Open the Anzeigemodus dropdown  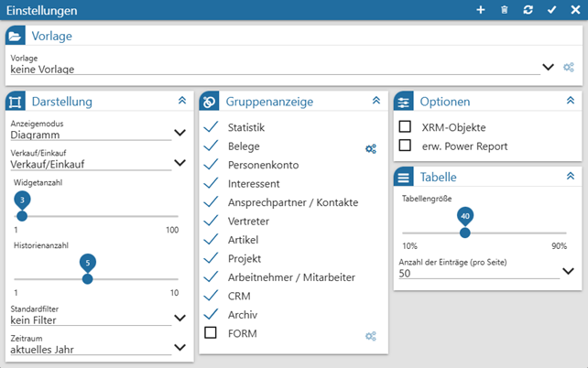coord(180,133)
